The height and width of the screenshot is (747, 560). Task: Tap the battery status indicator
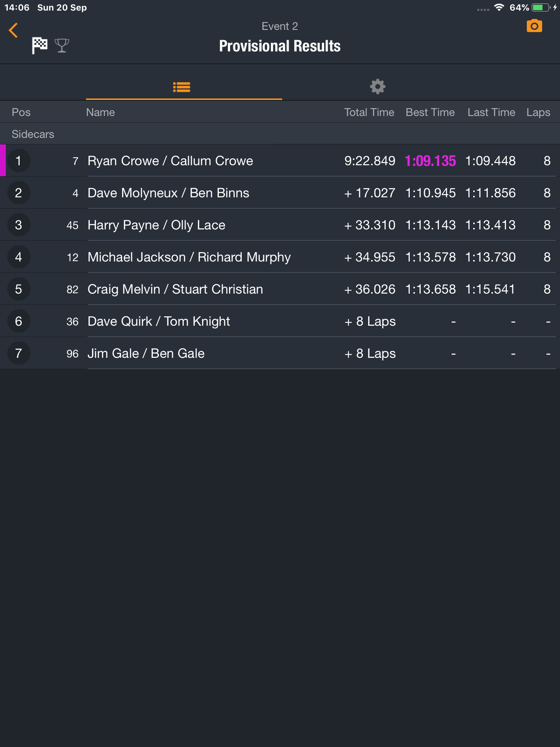[541, 8]
